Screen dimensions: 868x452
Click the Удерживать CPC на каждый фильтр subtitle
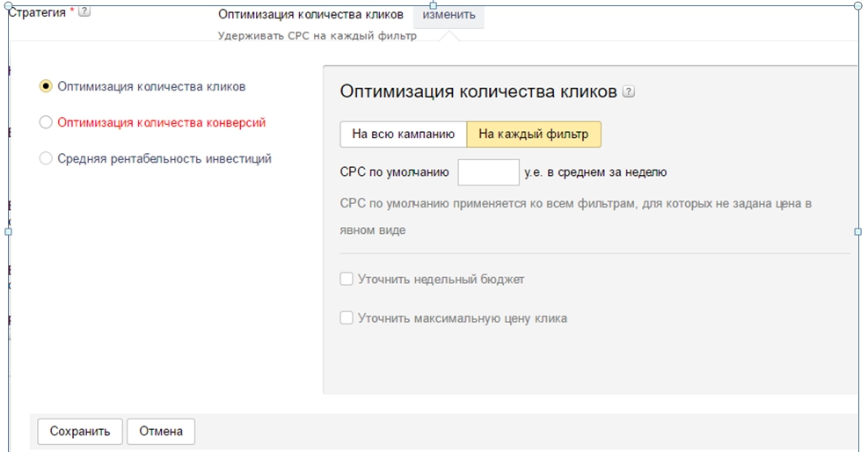click(x=317, y=37)
